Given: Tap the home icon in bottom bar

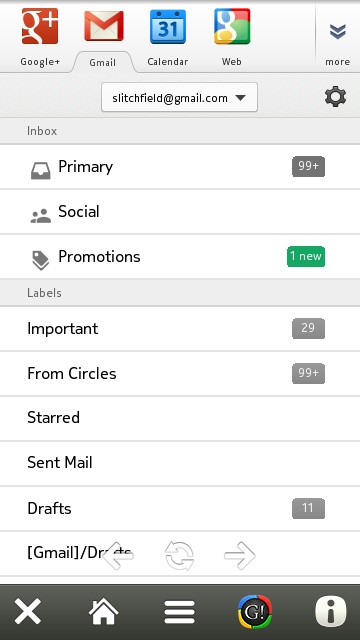Looking at the screenshot, I should [x=104, y=611].
